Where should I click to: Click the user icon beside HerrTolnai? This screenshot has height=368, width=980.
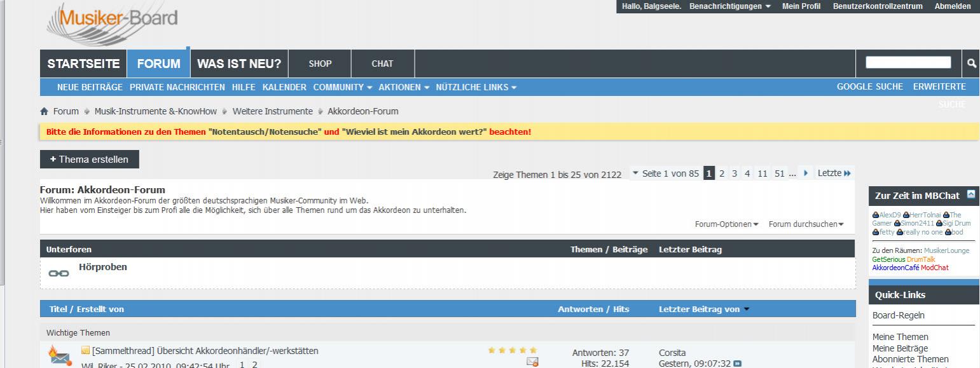(906, 215)
